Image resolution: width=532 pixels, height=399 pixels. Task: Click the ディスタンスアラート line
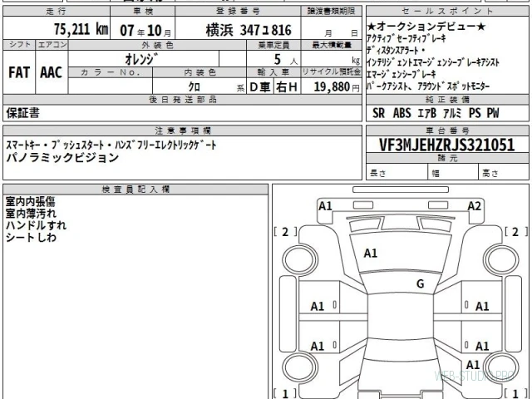click(x=397, y=51)
